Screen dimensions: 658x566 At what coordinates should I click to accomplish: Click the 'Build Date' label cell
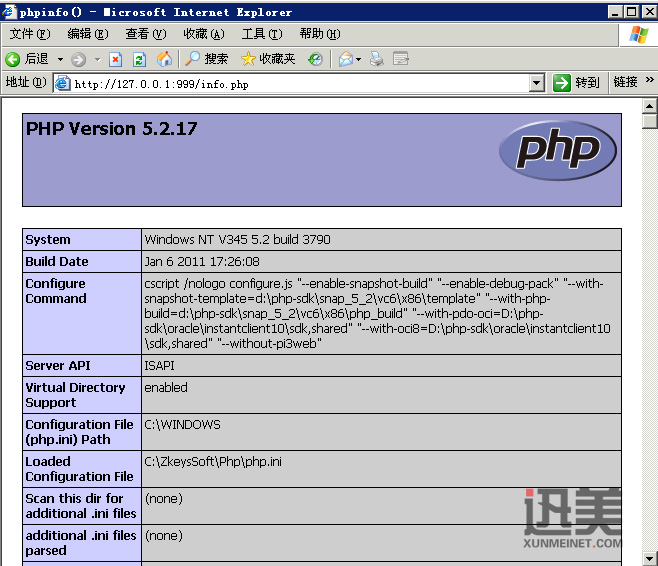click(82, 262)
